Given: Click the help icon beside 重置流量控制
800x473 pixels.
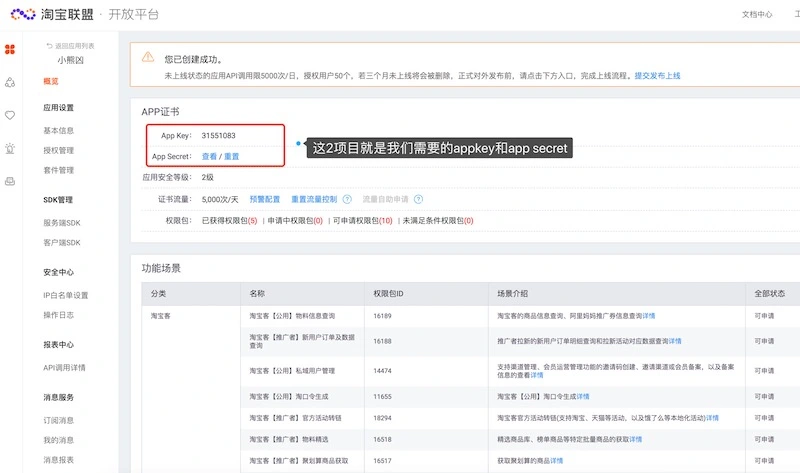Looking at the screenshot, I should click(347, 199).
